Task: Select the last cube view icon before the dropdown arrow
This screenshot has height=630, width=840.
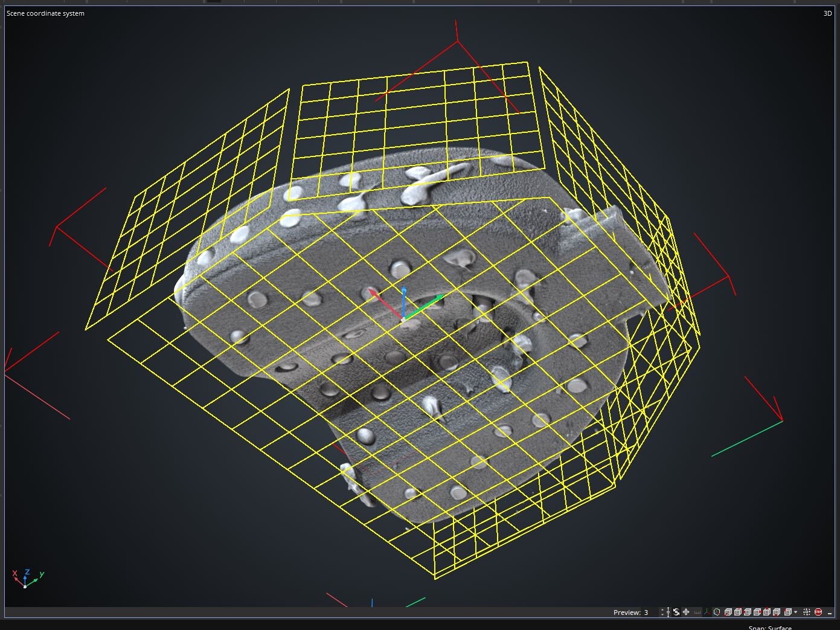Action: (788, 612)
